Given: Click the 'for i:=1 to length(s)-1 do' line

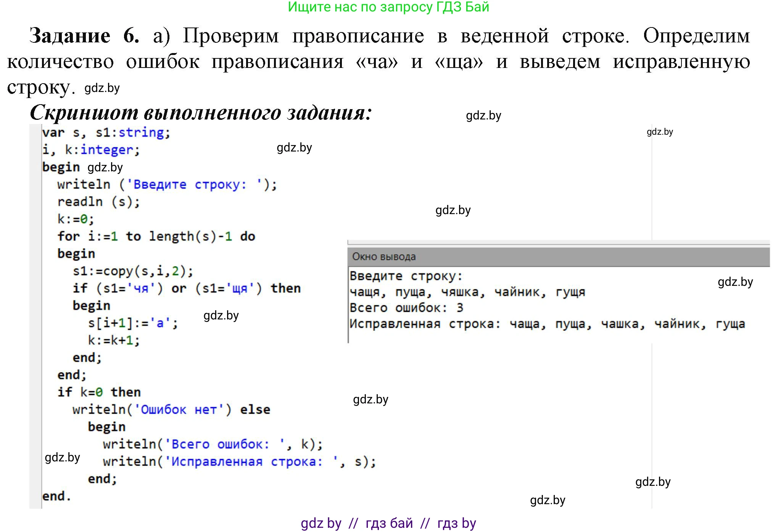Looking at the screenshot, I should (x=156, y=237).
